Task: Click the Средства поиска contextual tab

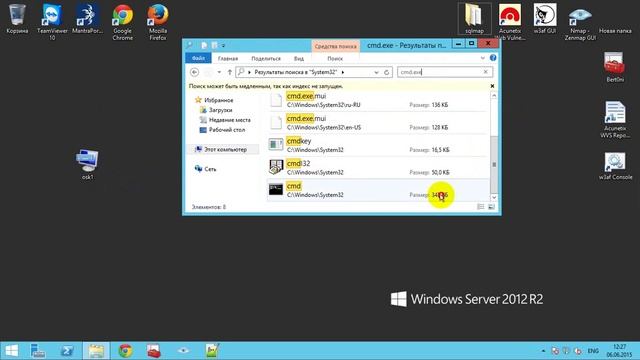Action: click(336, 46)
